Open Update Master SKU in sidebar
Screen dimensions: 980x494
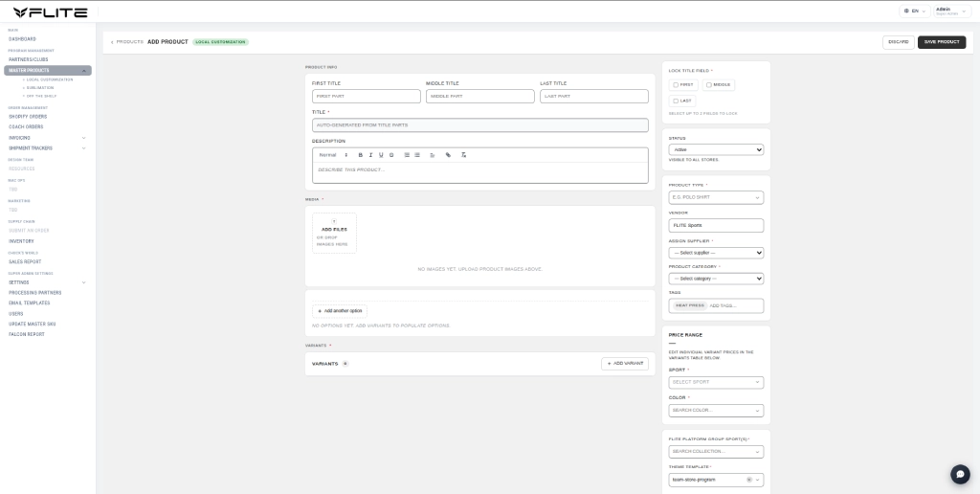point(32,324)
